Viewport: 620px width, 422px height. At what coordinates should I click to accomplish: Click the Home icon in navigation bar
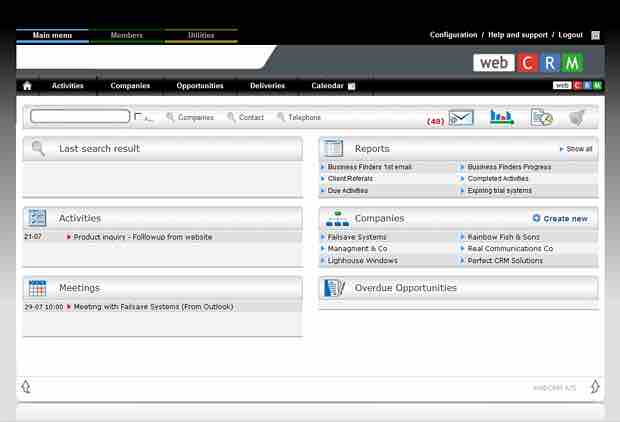[x=27, y=86]
